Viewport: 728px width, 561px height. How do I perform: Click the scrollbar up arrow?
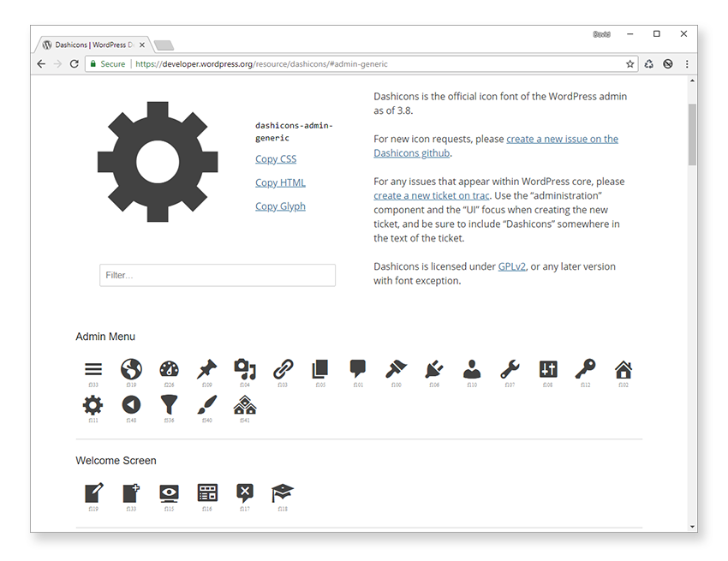pos(692,81)
